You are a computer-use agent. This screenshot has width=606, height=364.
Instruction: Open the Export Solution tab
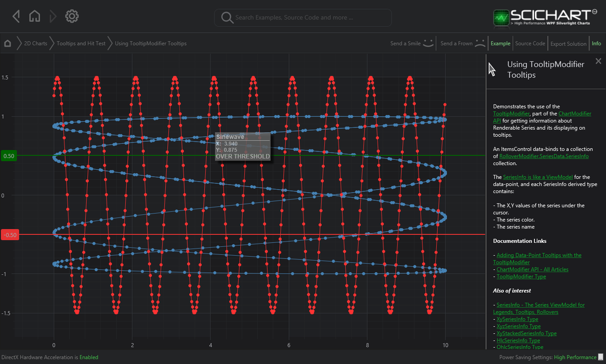click(x=569, y=44)
